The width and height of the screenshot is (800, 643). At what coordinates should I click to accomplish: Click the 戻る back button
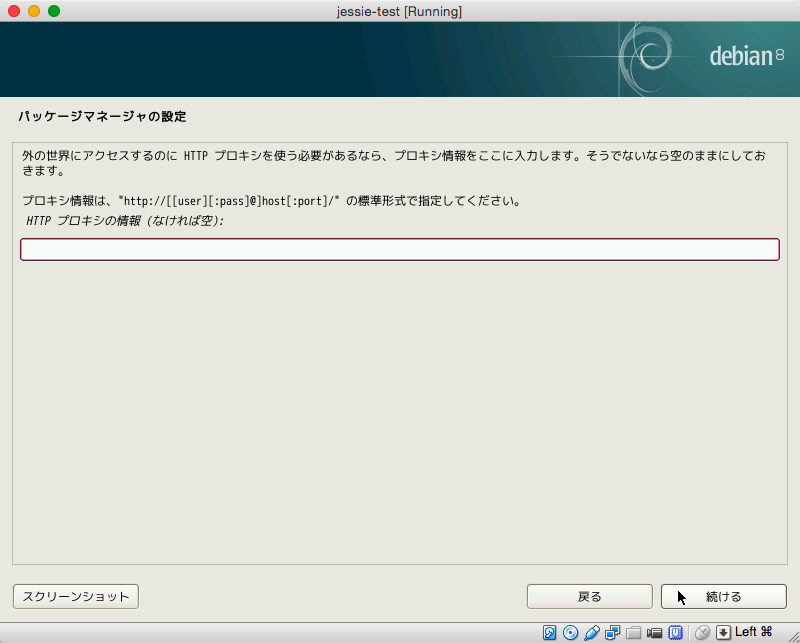(x=590, y=597)
